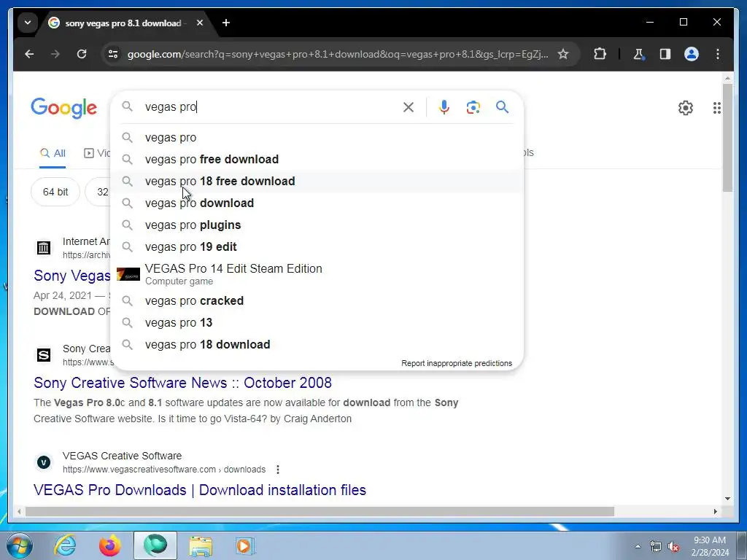Click the VEGAS Creative Software favicon
Viewport: 747px width, 560px height.
[44, 462]
